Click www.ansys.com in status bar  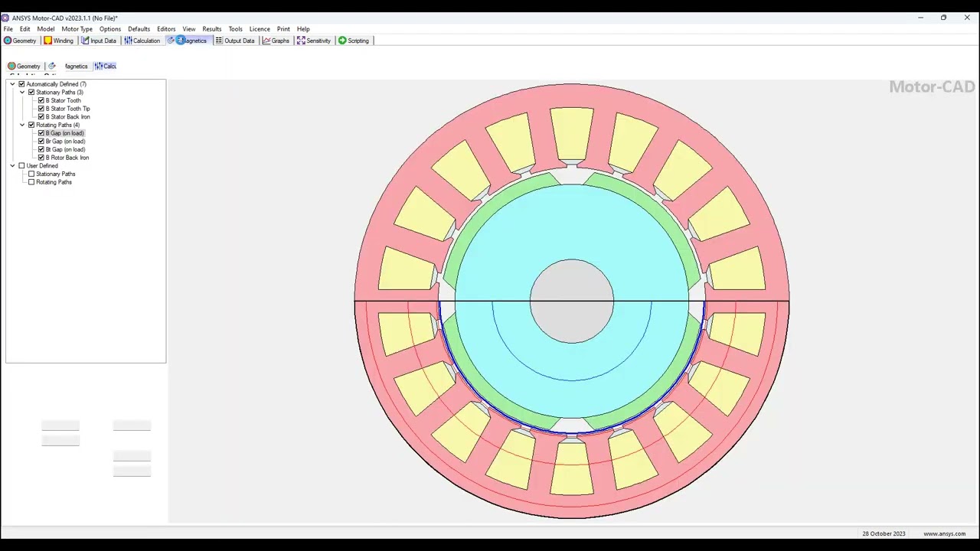pos(944,533)
